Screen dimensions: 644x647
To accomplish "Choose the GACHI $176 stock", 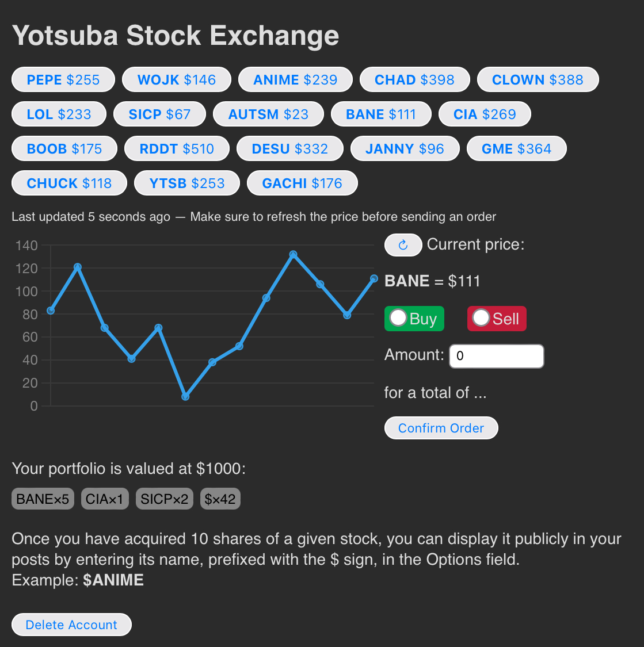I will pos(302,183).
